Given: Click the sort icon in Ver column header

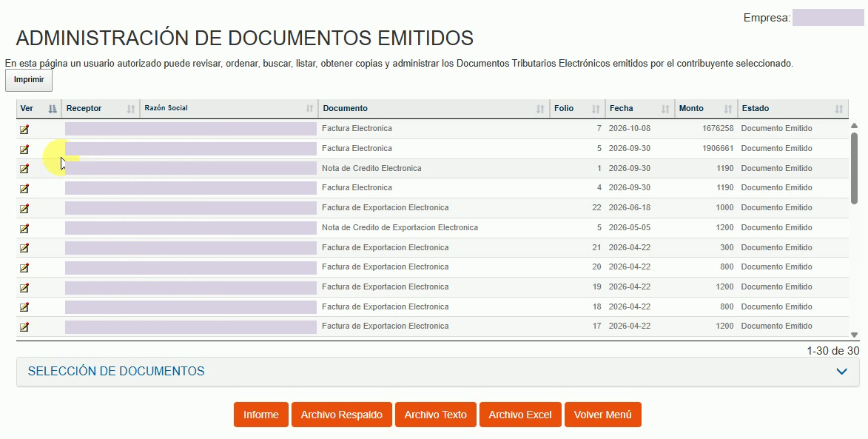Looking at the screenshot, I should pos(53,109).
